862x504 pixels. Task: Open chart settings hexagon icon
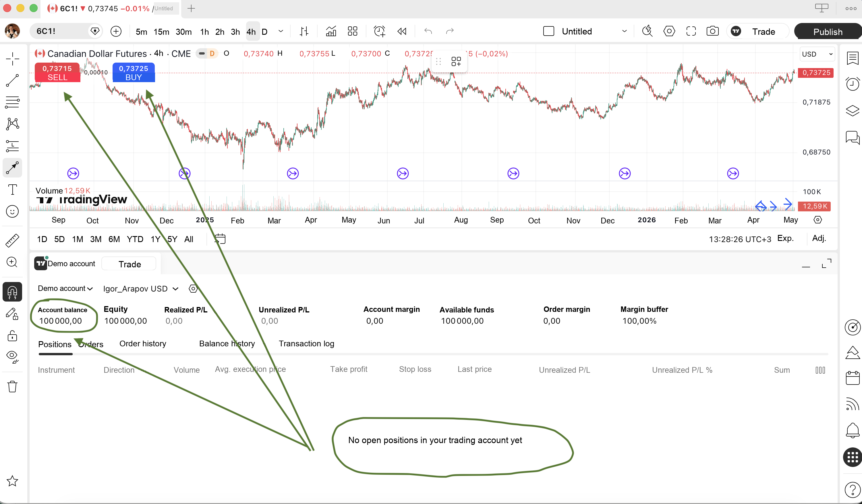669,32
